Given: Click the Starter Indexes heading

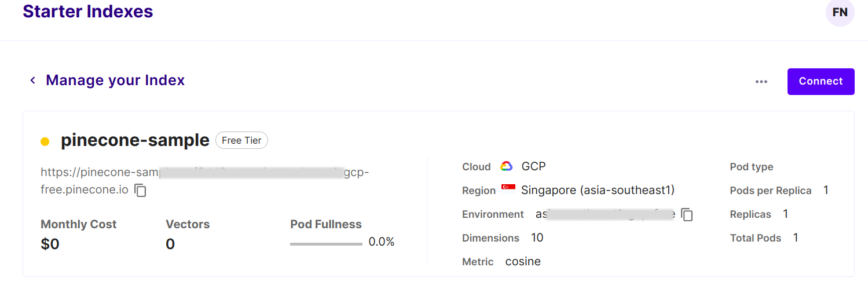Looking at the screenshot, I should pyautogui.click(x=88, y=11).
